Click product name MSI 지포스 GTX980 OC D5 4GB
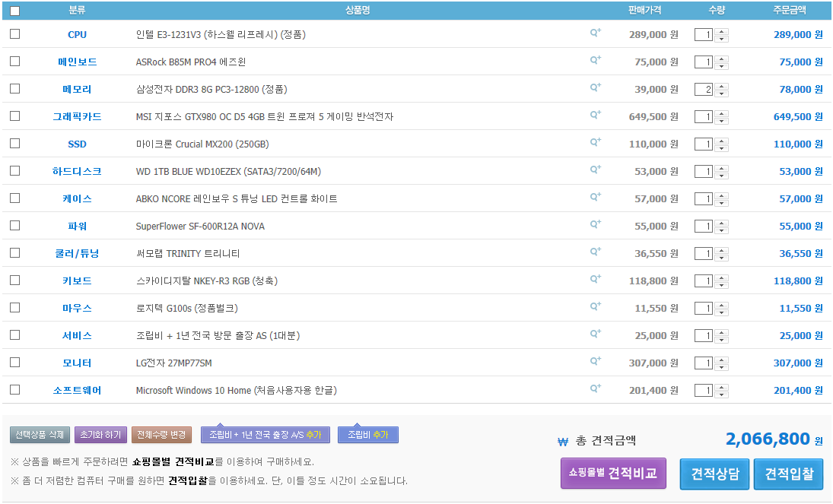 point(265,116)
